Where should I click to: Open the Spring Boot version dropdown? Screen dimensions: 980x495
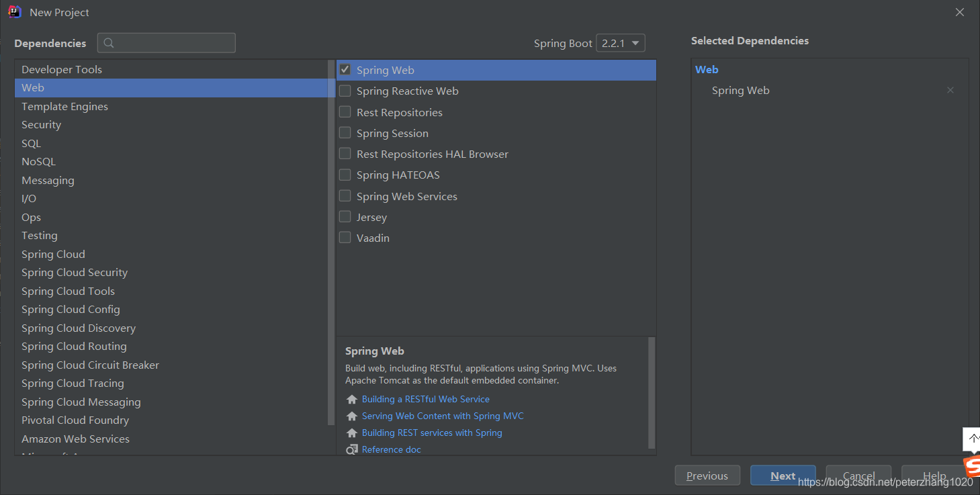(x=621, y=43)
